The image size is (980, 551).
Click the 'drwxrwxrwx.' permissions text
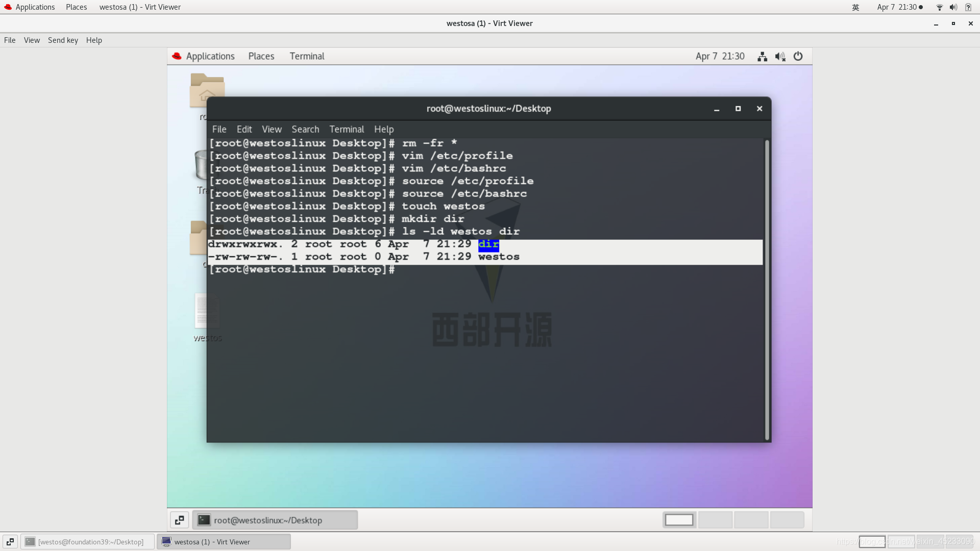point(246,244)
